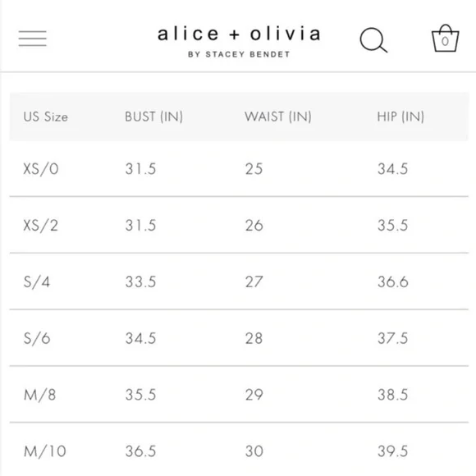
Task: Select the M/10 size row
Action: click(239, 450)
